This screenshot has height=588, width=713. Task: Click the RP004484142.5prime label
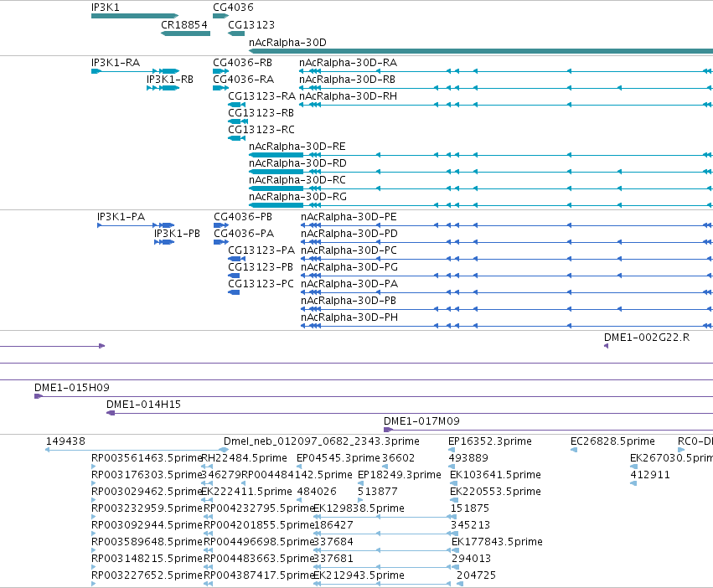(x=297, y=475)
